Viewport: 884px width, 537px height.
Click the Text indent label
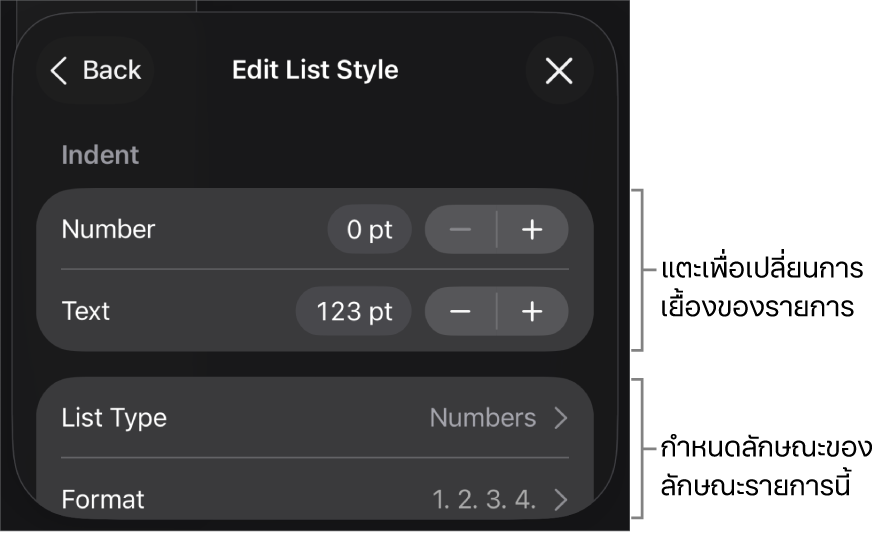[x=86, y=312]
